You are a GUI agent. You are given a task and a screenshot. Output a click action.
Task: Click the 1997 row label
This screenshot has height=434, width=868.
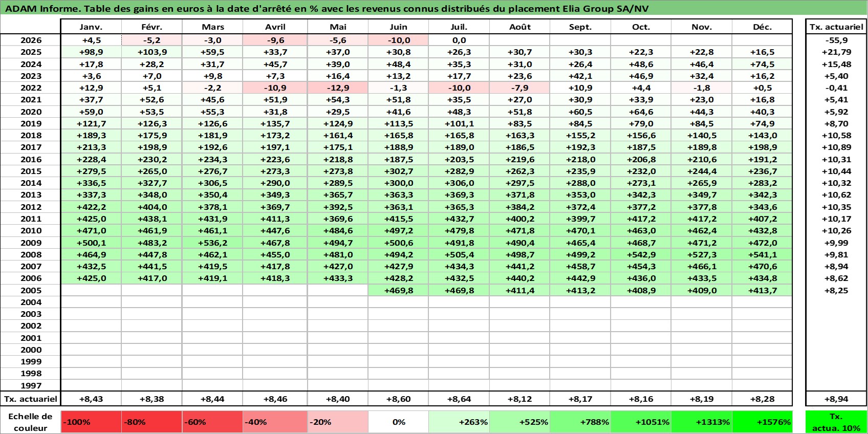[31, 385]
